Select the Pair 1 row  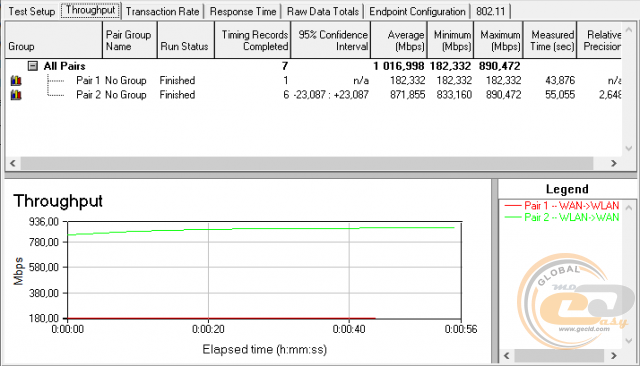pyautogui.click(x=313, y=80)
